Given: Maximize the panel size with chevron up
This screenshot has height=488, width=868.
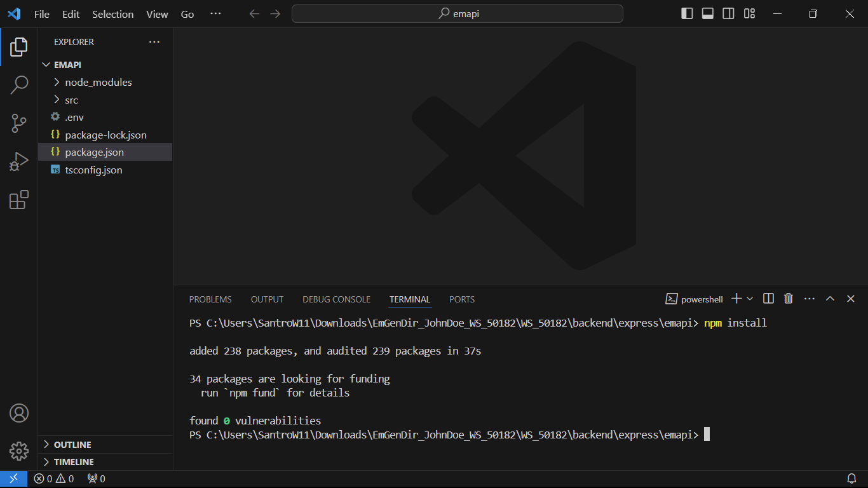Looking at the screenshot, I should click(830, 299).
